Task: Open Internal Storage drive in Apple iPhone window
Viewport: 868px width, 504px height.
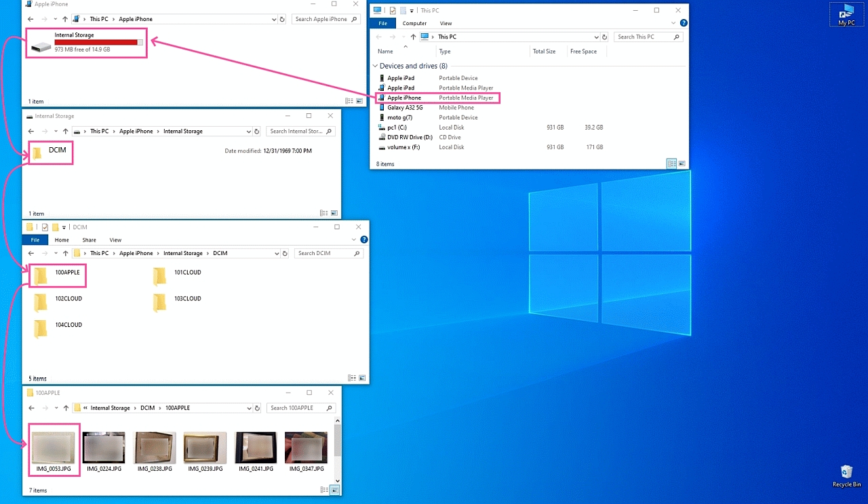Action: (86, 43)
